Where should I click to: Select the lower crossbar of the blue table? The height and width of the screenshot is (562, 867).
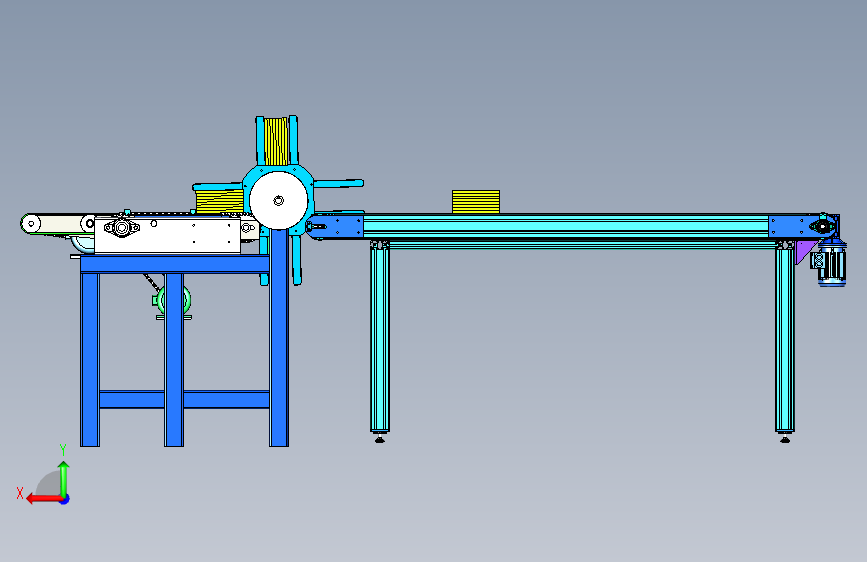184,399
